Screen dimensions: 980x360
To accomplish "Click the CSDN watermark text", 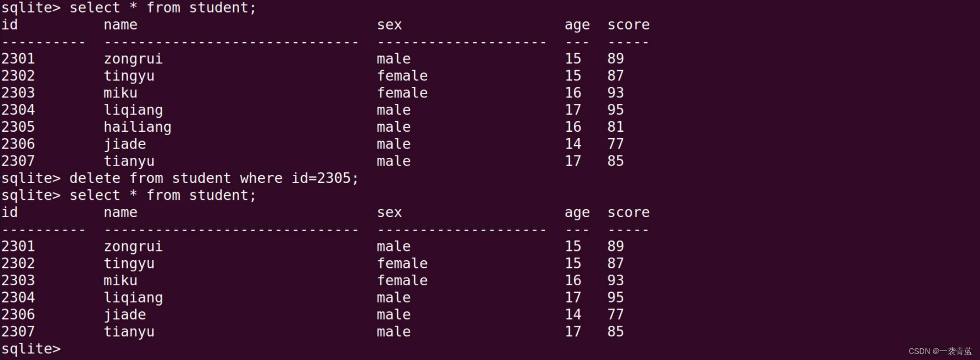I will 940,351.
